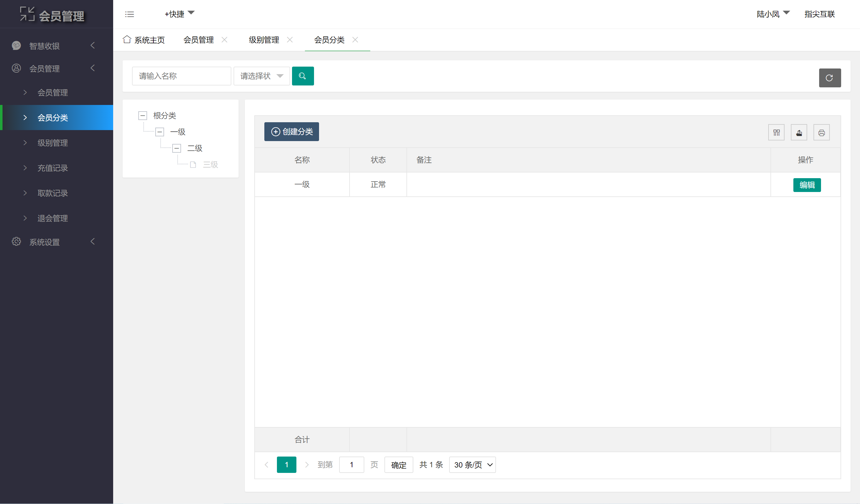Click the 智慧收银 sidebar icon
The height and width of the screenshot is (504, 860).
[x=16, y=45]
